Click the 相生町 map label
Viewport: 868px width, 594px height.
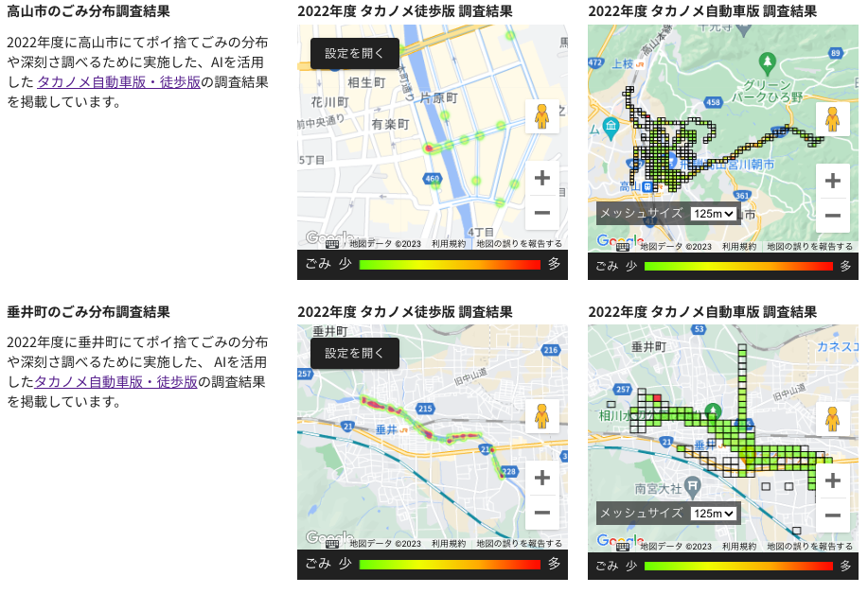point(366,82)
